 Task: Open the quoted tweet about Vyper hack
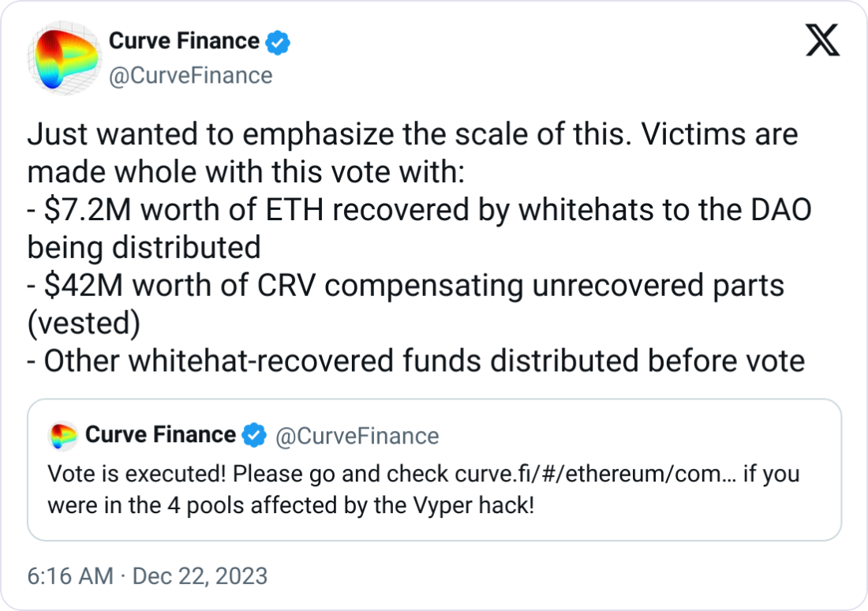[435, 469]
